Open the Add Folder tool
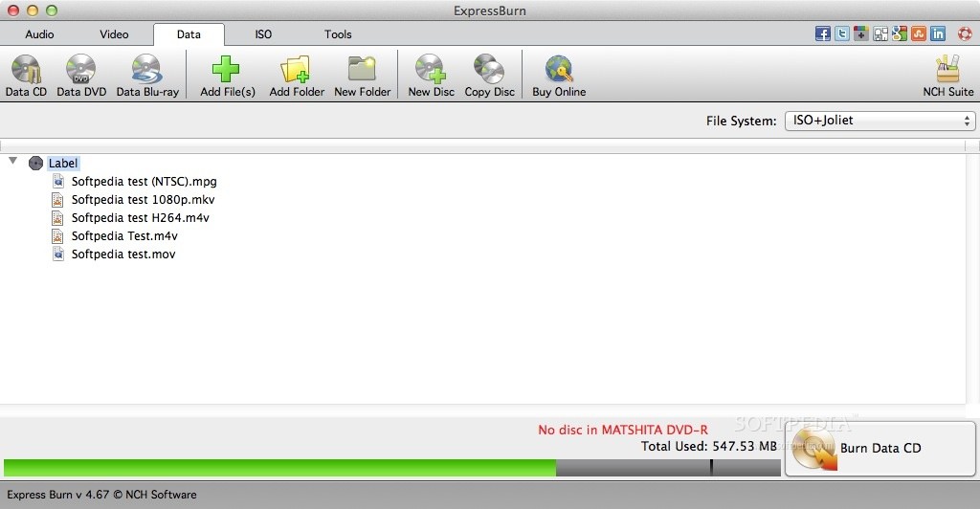The image size is (980, 509). point(297,76)
